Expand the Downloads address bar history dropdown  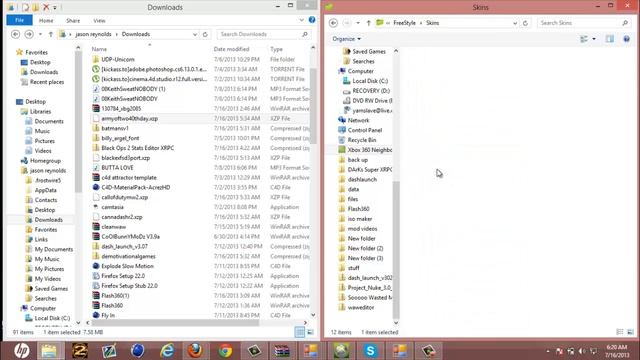195,34
